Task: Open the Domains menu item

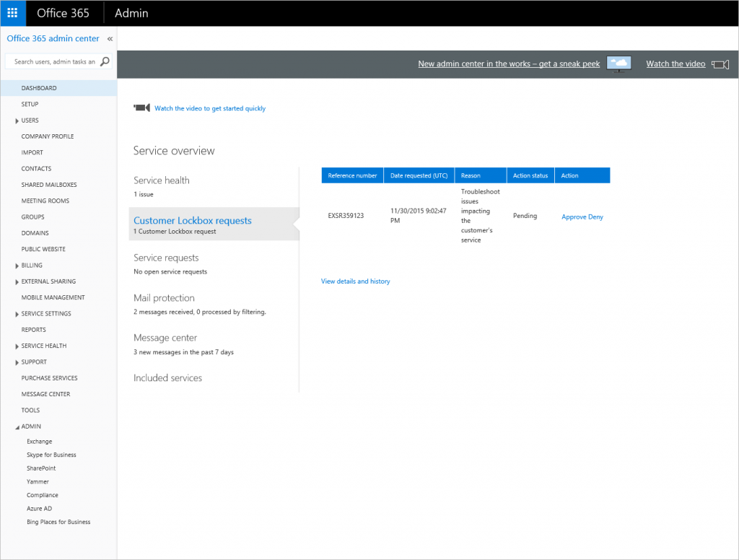Action: 35,233
